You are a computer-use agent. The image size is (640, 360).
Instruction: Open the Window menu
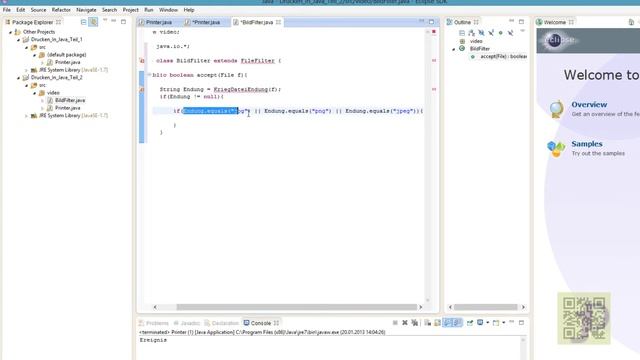coord(168,9)
